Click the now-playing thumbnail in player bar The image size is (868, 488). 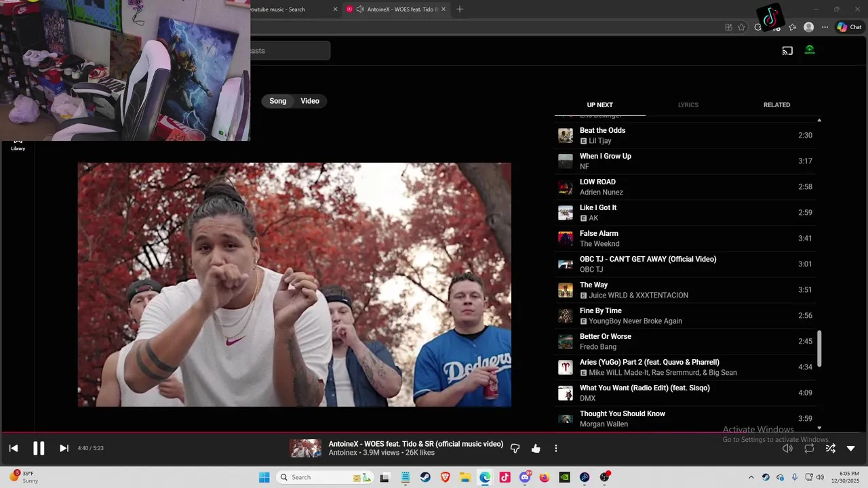[306, 448]
